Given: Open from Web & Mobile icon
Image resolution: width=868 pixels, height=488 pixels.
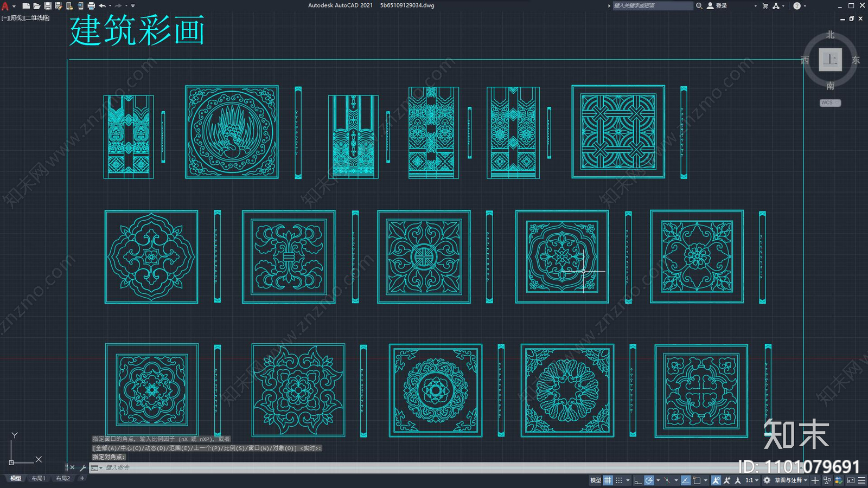Looking at the screenshot, I should click(x=69, y=6).
